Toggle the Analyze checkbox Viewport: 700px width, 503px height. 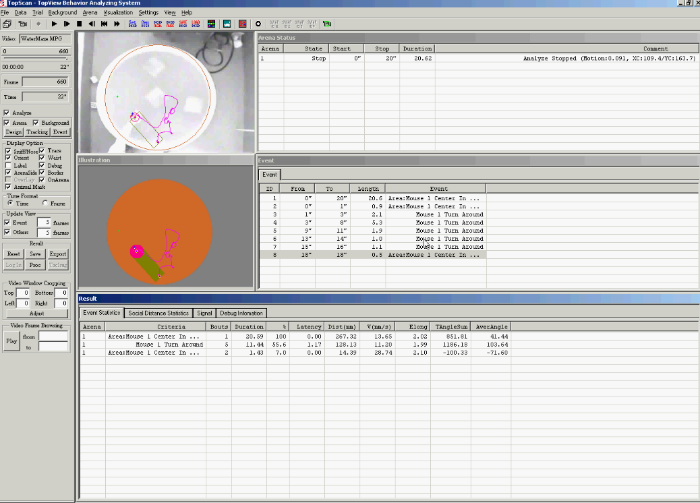pos(8,113)
